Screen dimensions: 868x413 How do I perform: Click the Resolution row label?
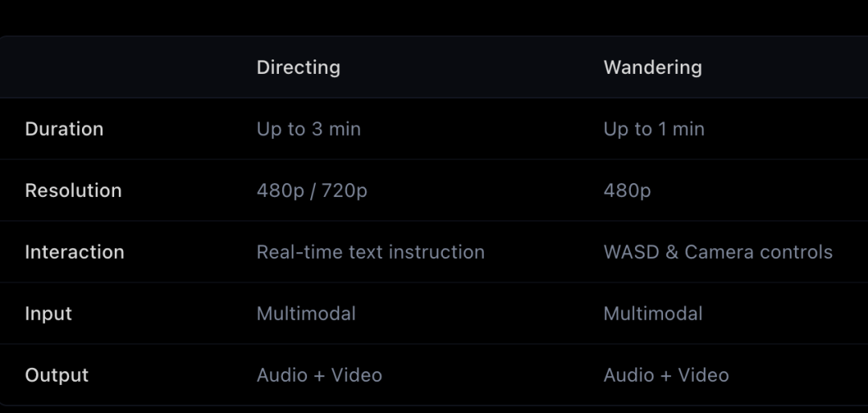73,190
